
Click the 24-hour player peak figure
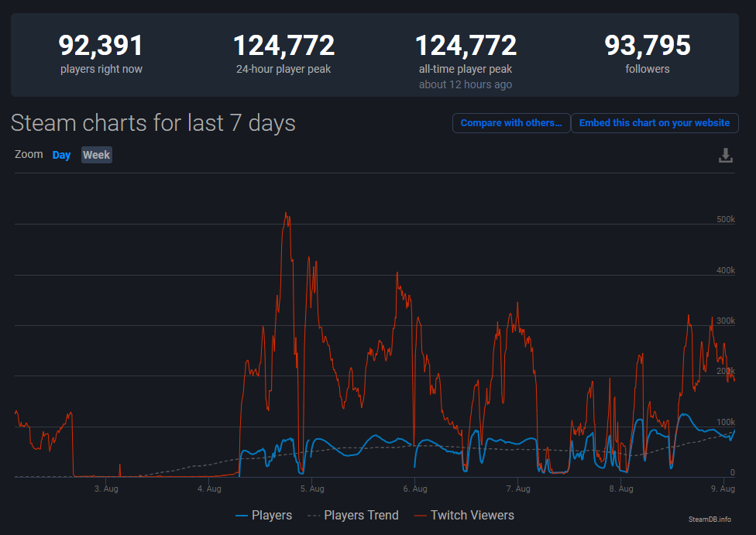pos(283,46)
